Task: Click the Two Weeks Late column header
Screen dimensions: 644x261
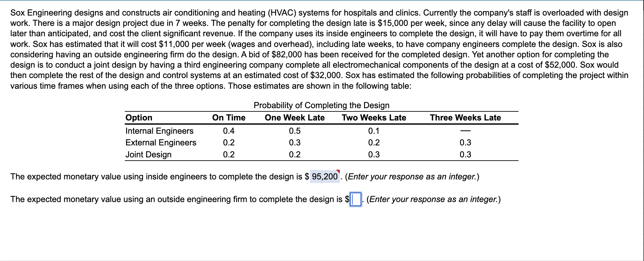Action: pos(373,118)
